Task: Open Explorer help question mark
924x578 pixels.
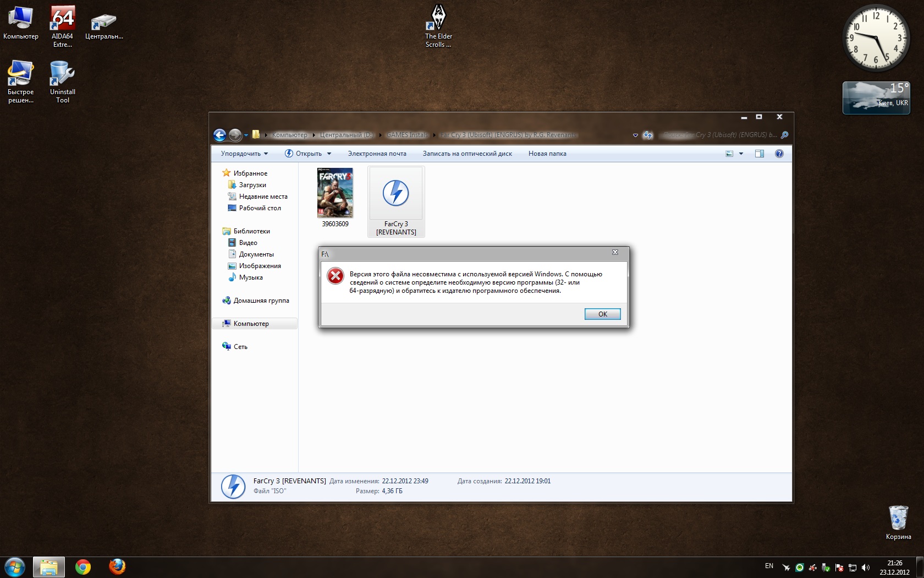Action: click(x=779, y=154)
